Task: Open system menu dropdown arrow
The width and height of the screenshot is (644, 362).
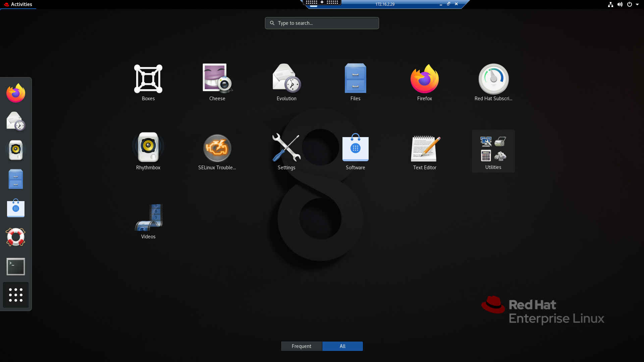Action: click(637, 4)
